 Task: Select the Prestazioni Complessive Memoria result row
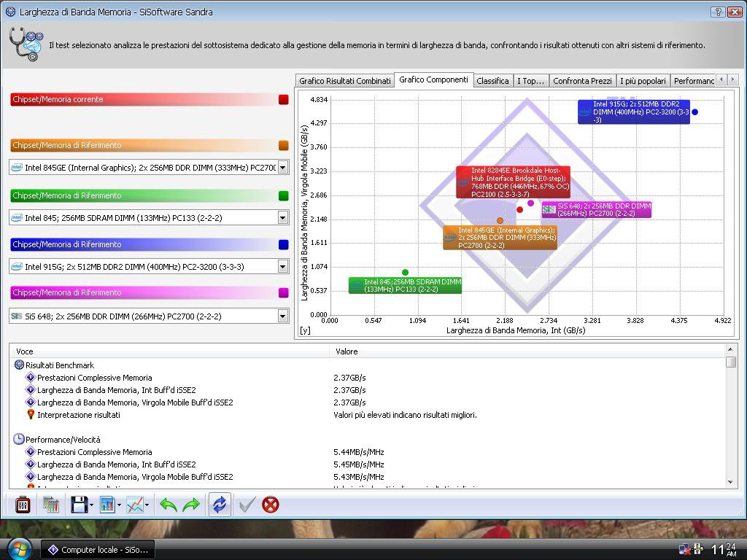(95, 378)
